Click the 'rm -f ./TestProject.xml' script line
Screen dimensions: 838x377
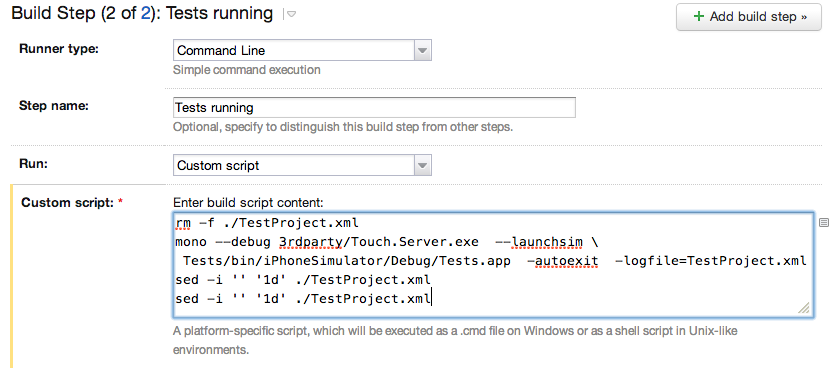(267, 223)
